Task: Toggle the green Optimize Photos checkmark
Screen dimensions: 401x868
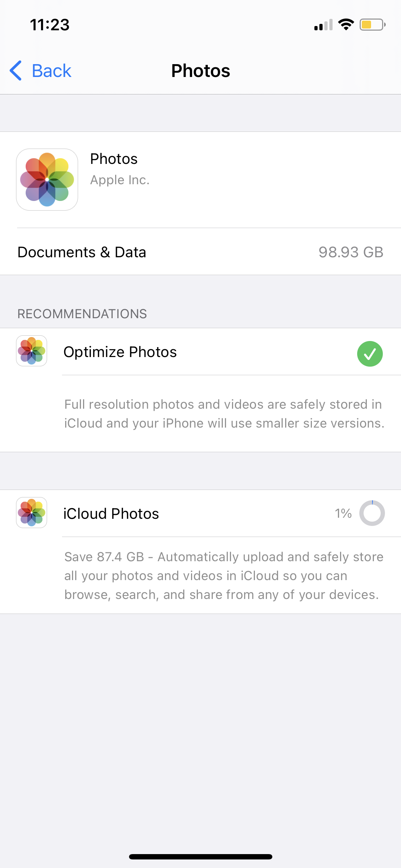Action: 370,353
